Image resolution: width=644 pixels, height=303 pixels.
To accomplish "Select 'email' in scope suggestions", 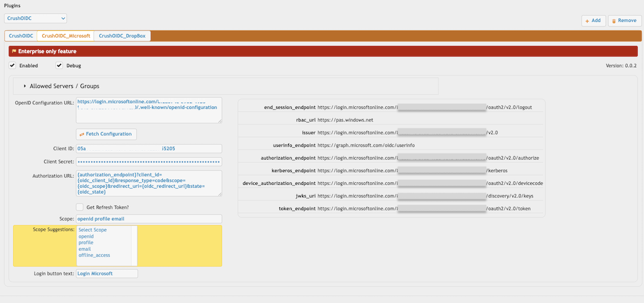I will 85,249.
